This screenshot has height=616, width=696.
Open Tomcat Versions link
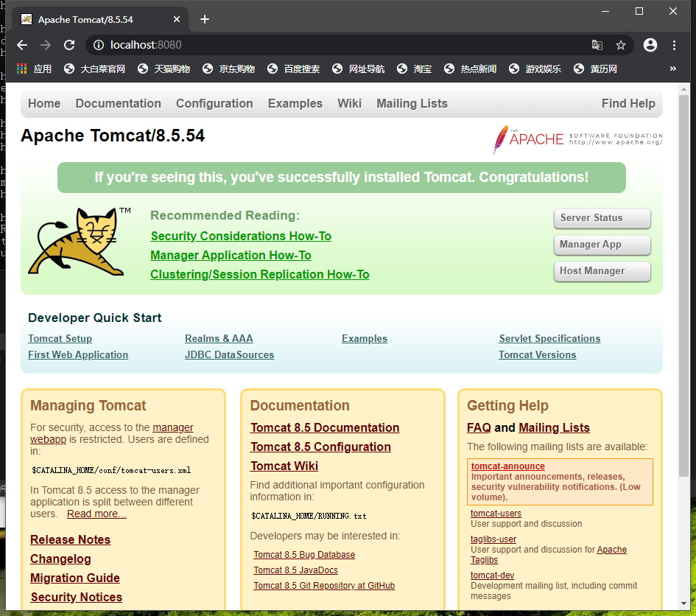[x=537, y=355]
